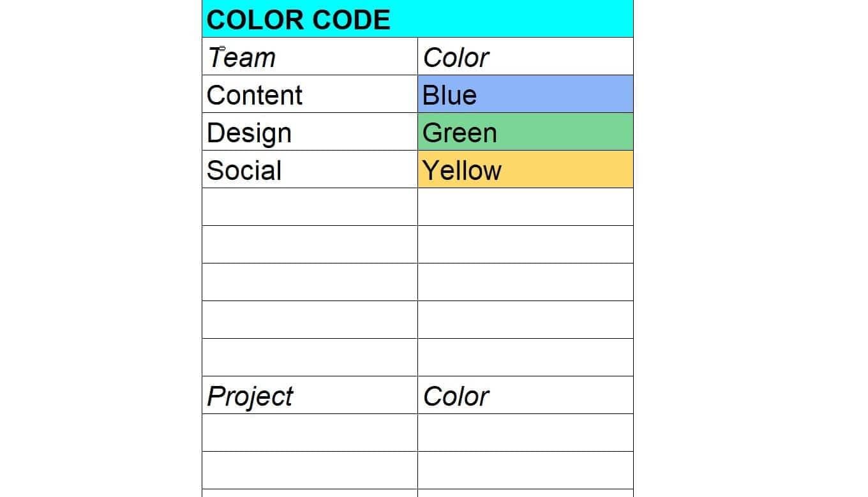Select the Project header cell
The image size is (868, 497).
click(310, 396)
